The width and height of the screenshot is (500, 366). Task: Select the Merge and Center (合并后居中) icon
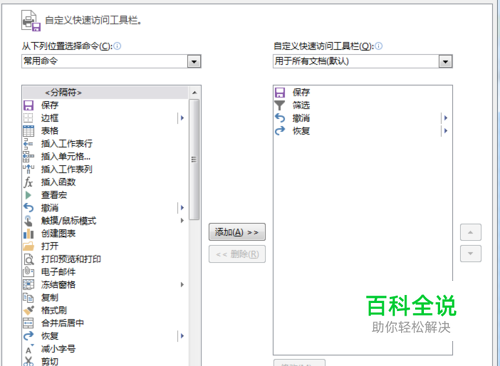pos(28,323)
